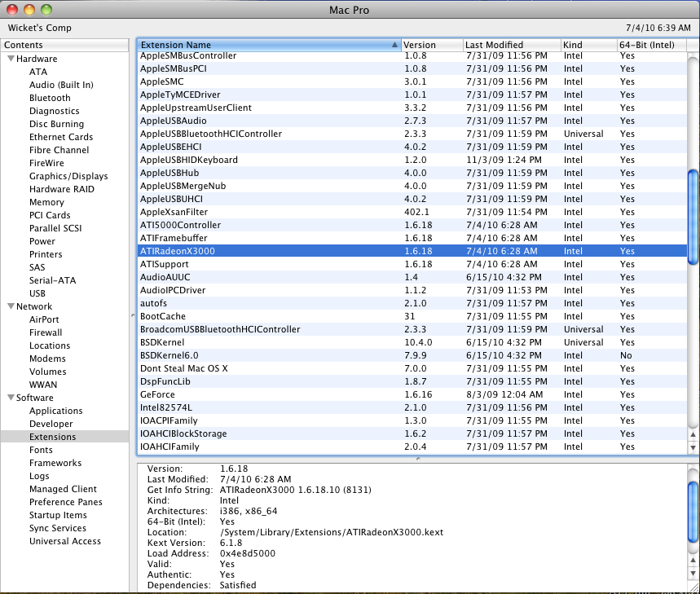Open Fonts under Software
This screenshot has height=594, width=700.
[x=41, y=450]
